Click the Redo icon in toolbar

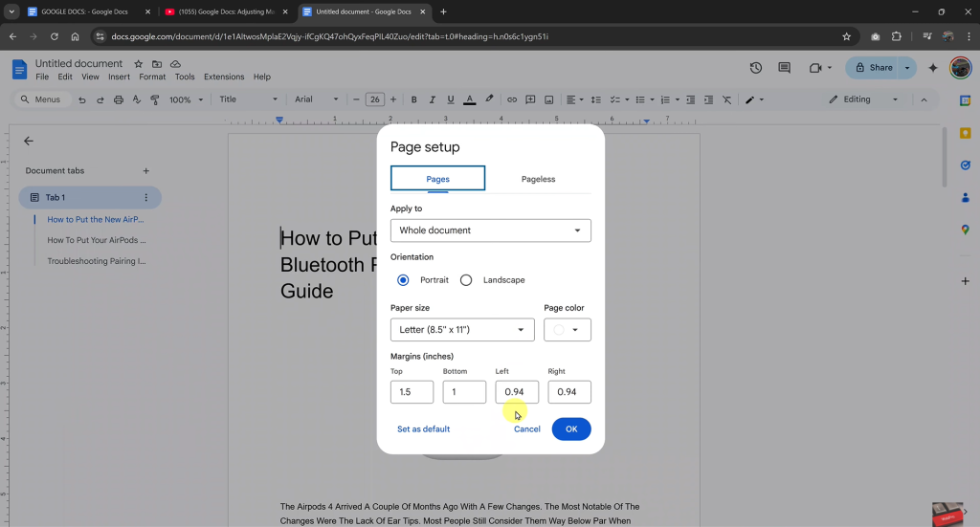(x=100, y=99)
